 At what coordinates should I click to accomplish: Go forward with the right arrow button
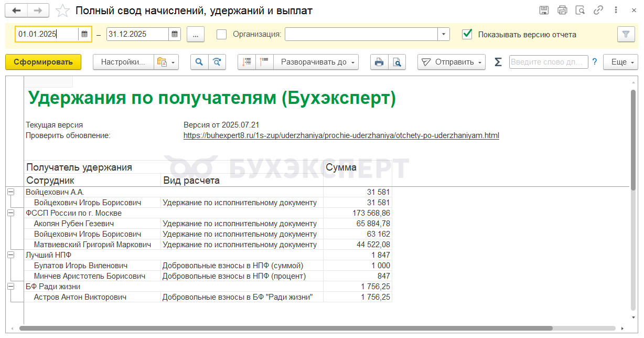click(38, 10)
